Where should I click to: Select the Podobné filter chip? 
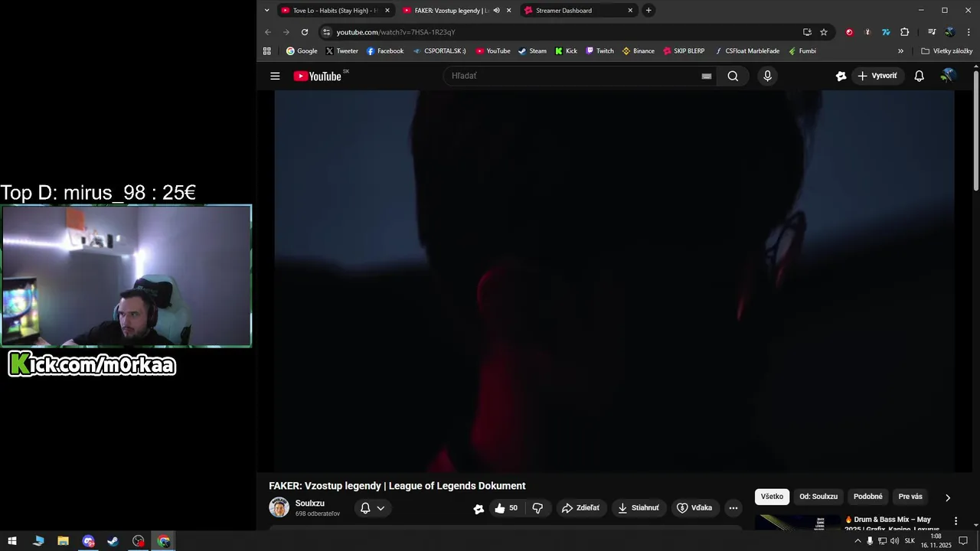point(868,497)
